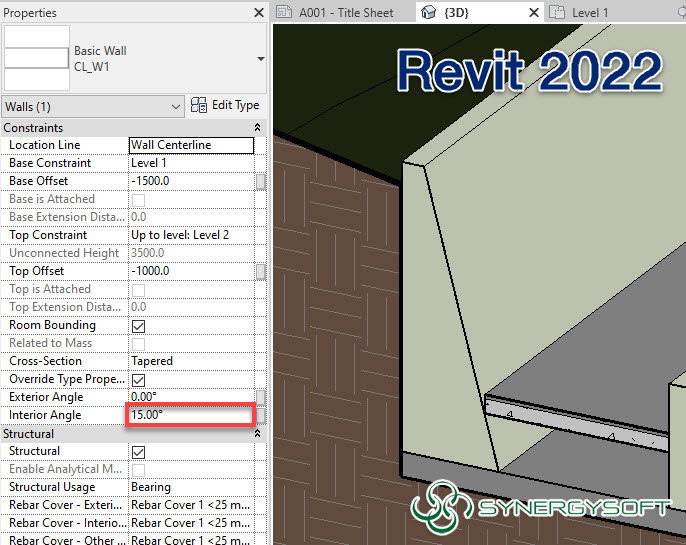Collapse the Constraints section
The width and height of the screenshot is (686, 545).
click(257, 128)
